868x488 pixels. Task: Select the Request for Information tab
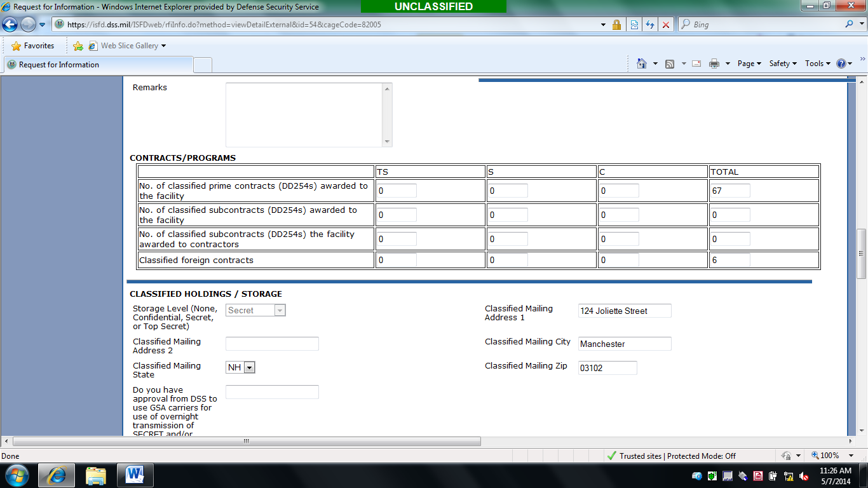pyautogui.click(x=98, y=65)
